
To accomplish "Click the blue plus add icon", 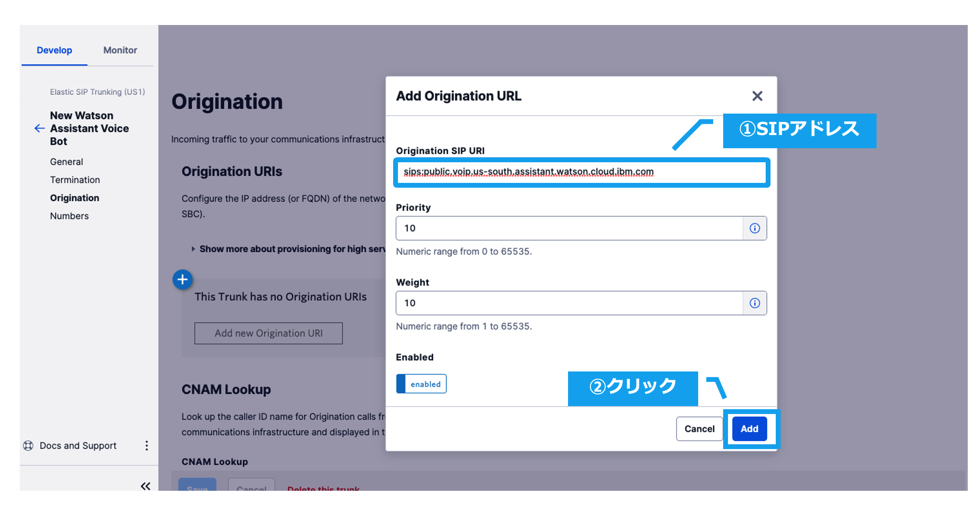I will [x=182, y=279].
